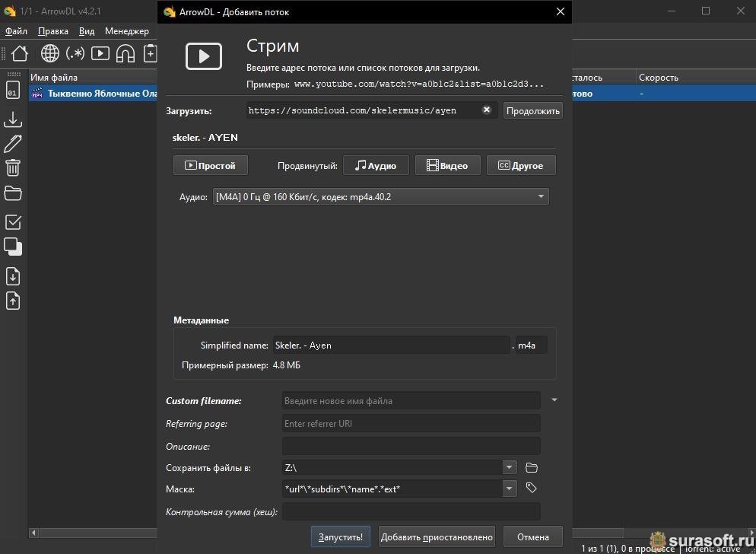Toggle the Аудио advanced mode button

click(376, 165)
